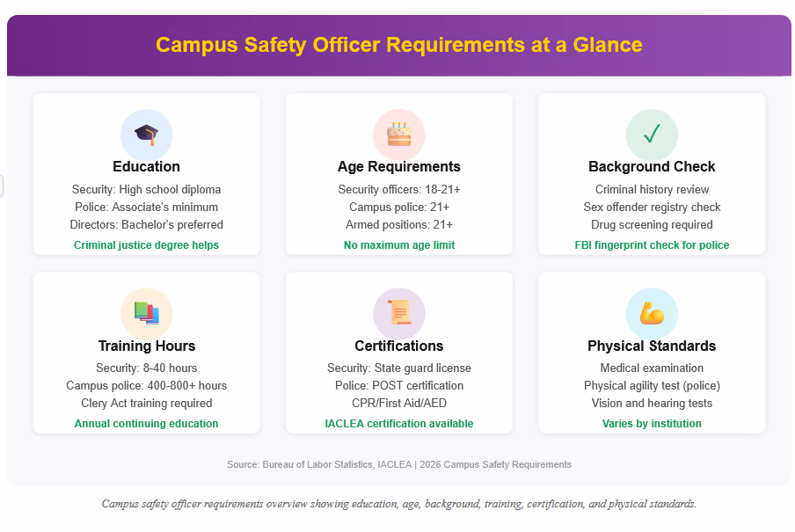
Task: Click the small handle on the left edge
Action: click(2, 186)
